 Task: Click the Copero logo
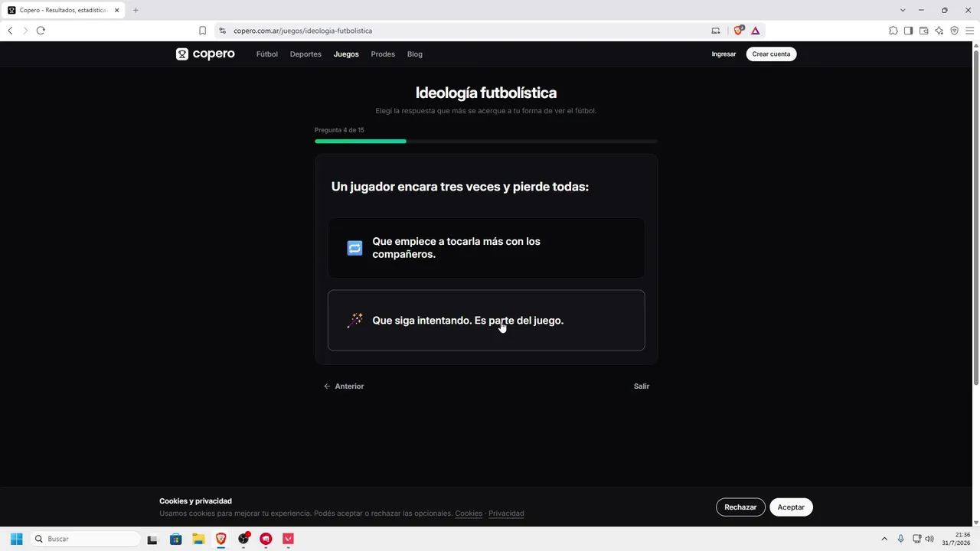pyautogui.click(x=205, y=54)
